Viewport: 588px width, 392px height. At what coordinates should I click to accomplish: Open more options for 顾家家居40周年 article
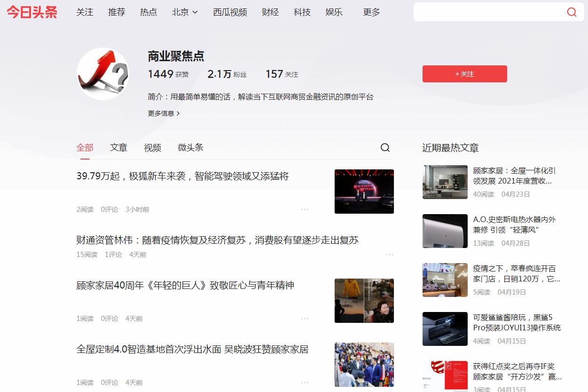(x=305, y=319)
